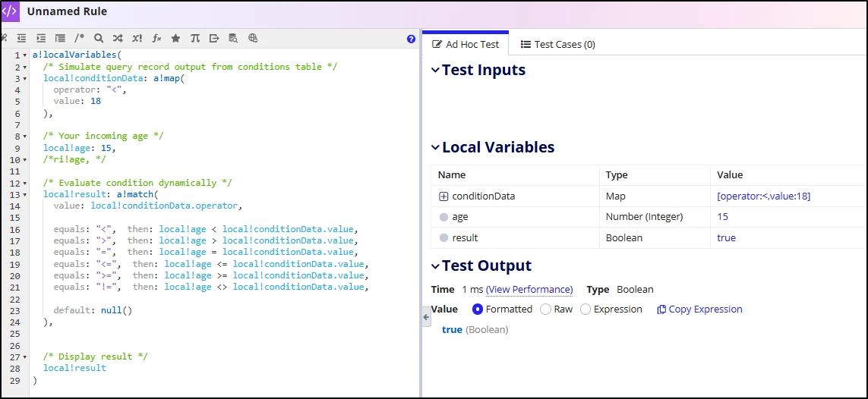The width and height of the screenshot is (868, 399).
Task: Click the result variable row name
Action: point(465,238)
